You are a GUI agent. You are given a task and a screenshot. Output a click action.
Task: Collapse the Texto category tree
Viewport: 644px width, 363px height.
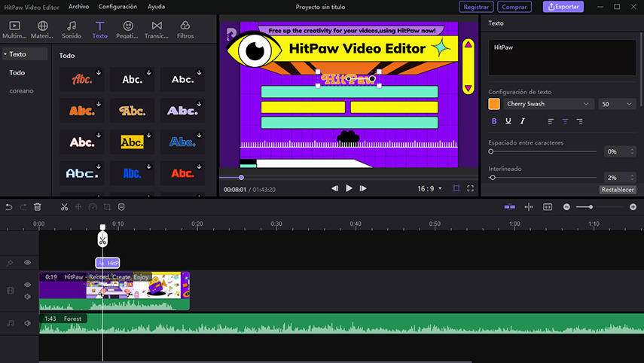(x=5, y=54)
